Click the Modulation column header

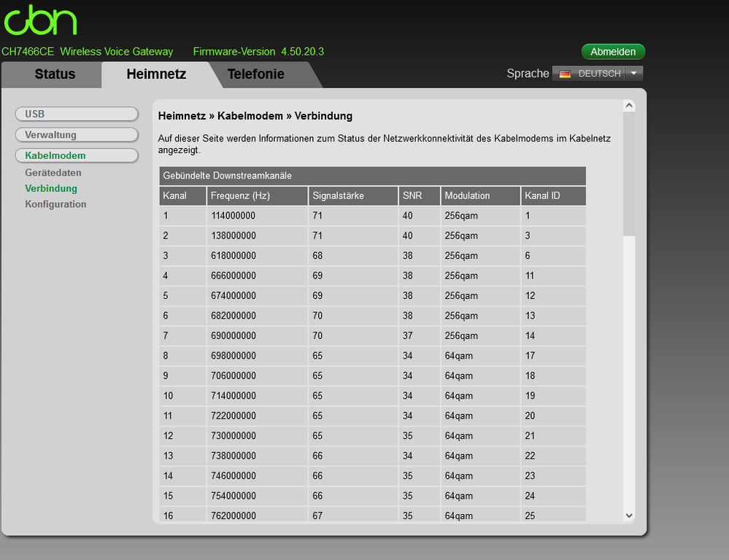481,195
